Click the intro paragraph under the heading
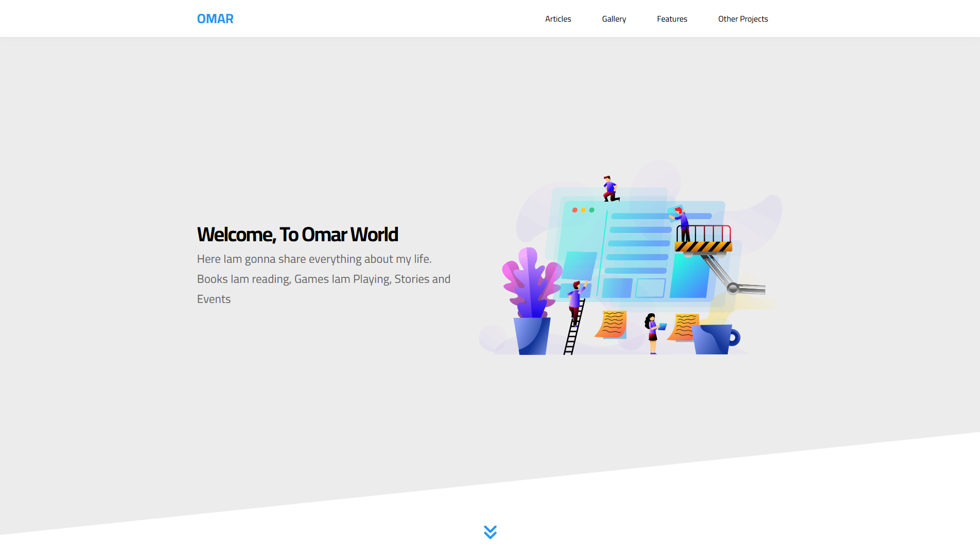The width and height of the screenshot is (980, 555). (x=323, y=279)
